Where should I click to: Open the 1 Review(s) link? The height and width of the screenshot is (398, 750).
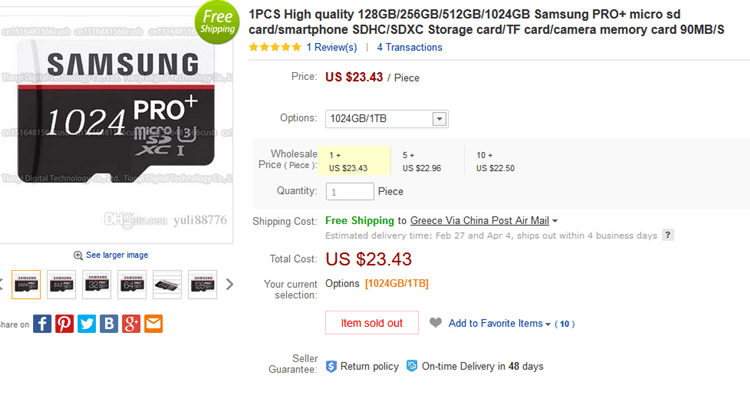(x=331, y=47)
